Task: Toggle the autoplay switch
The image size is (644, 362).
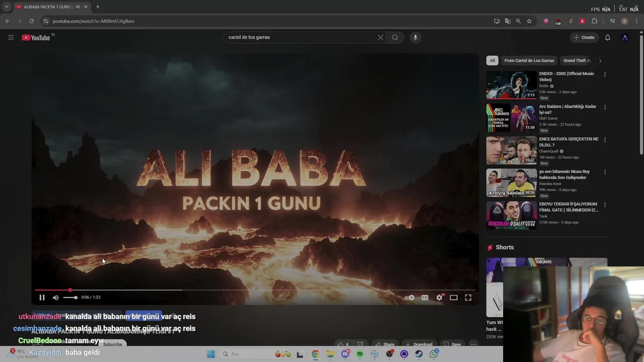Action: [410, 298]
